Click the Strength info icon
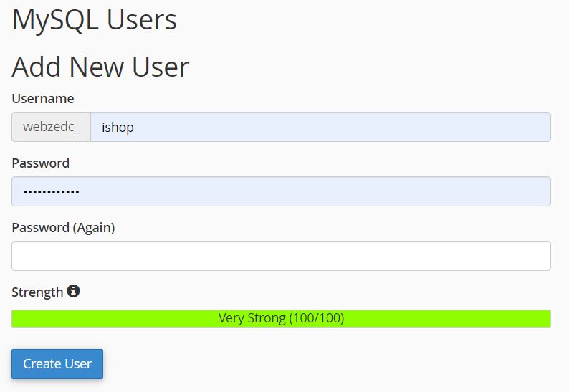Screen dimensions: 569x392 click(73, 292)
